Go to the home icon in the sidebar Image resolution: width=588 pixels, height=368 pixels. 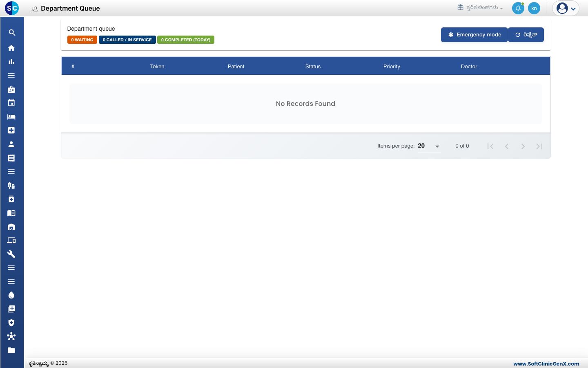click(11, 48)
